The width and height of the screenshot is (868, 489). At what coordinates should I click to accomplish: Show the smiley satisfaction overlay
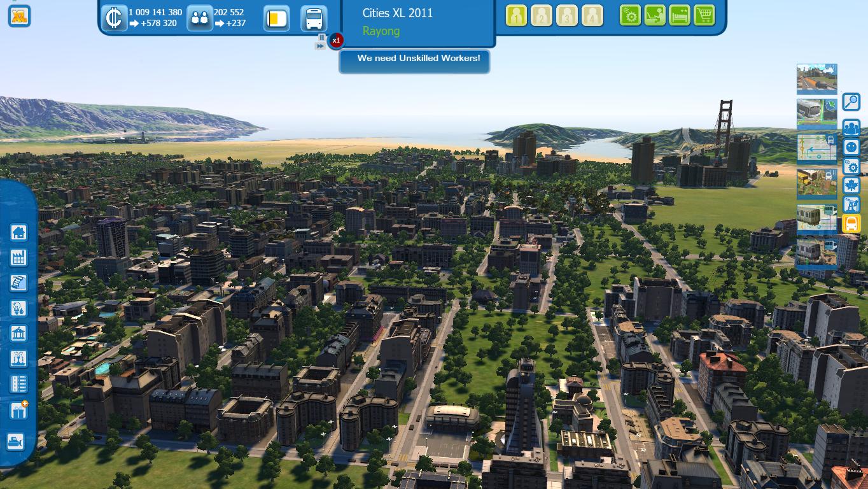click(x=851, y=147)
